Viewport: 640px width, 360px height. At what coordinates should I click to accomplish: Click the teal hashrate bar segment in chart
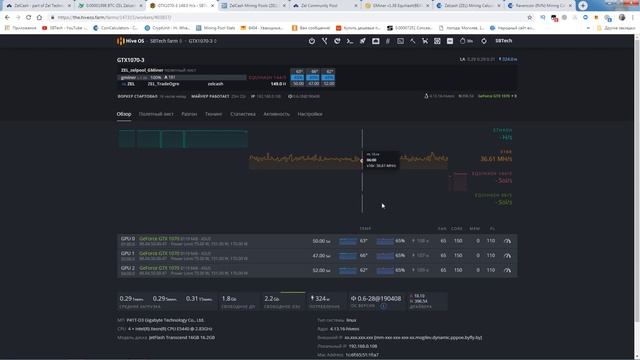click(183, 139)
